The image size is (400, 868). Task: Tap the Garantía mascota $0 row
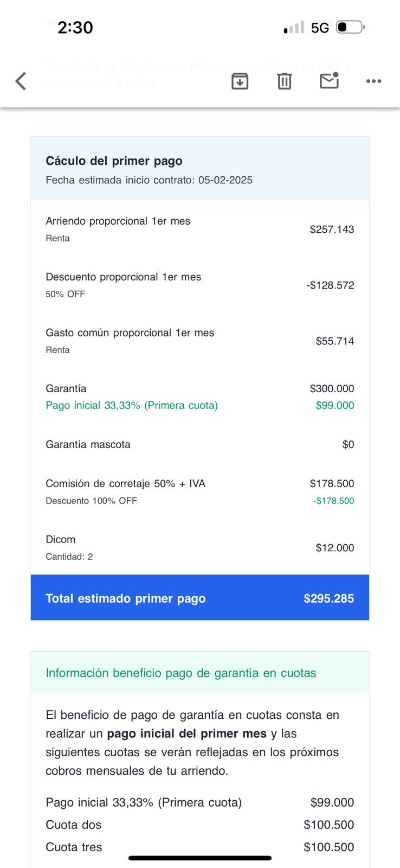[x=200, y=444]
